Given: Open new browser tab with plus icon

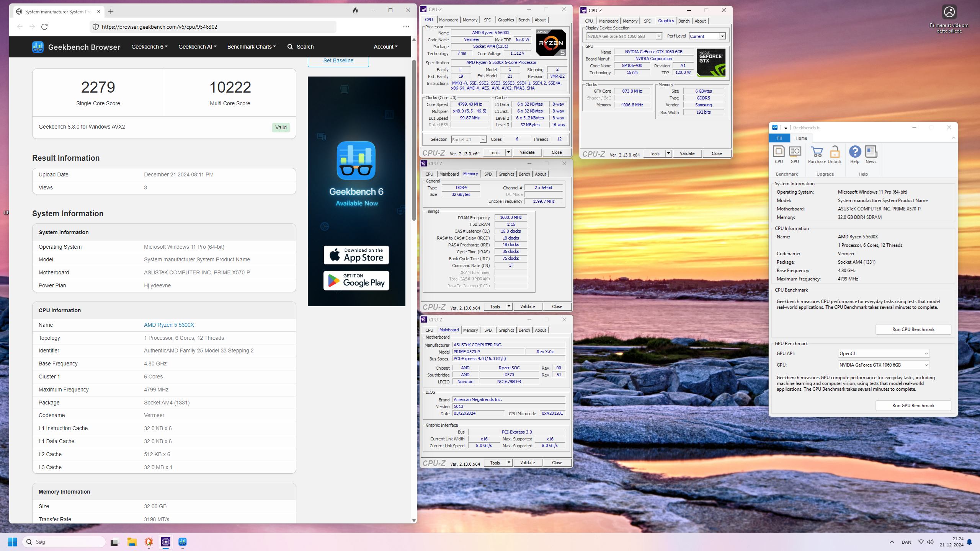Looking at the screenshot, I should tap(111, 11).
